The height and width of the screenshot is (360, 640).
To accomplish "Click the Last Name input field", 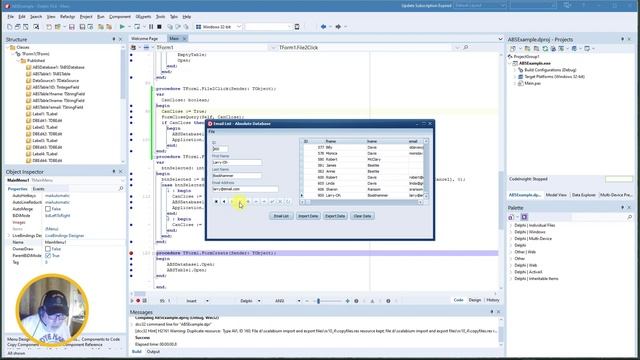I will click(237, 176).
